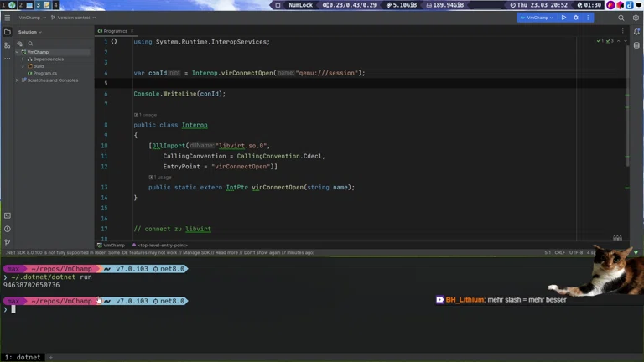Go to next highlighted problem arrow
Viewport: 644px width, 362px height.
coord(626,41)
